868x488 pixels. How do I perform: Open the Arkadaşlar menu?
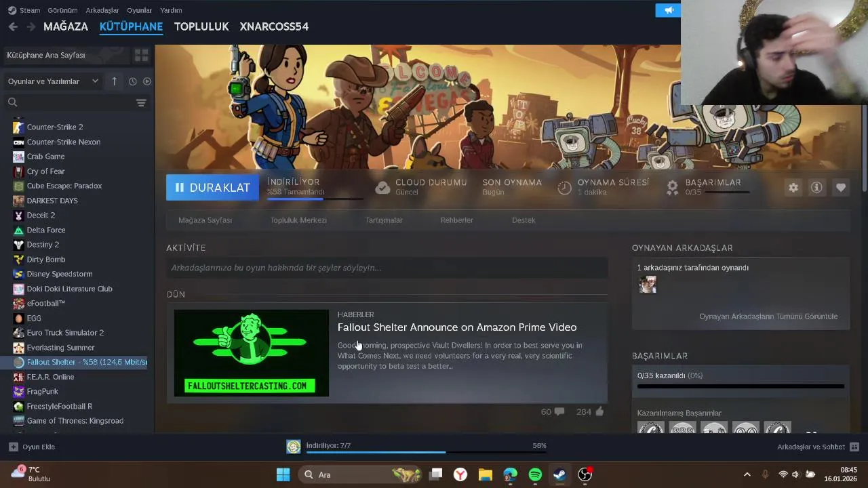point(102,10)
